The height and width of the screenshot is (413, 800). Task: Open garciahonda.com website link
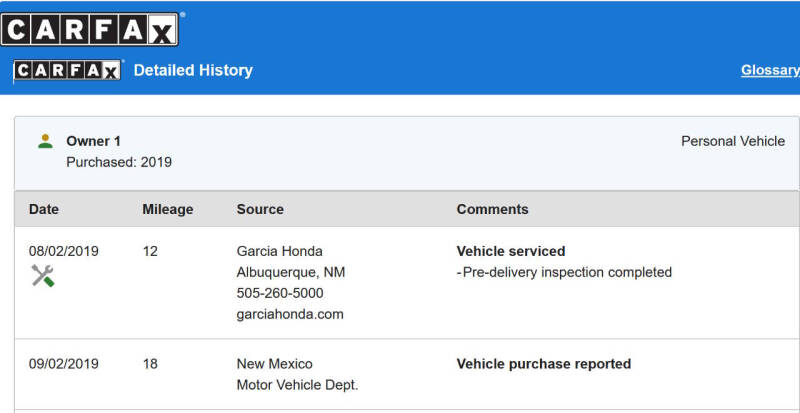coord(290,314)
